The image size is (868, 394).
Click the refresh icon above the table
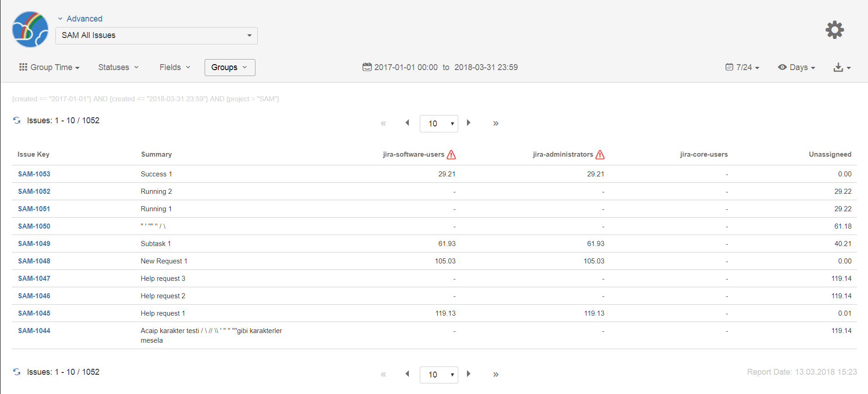tap(17, 120)
